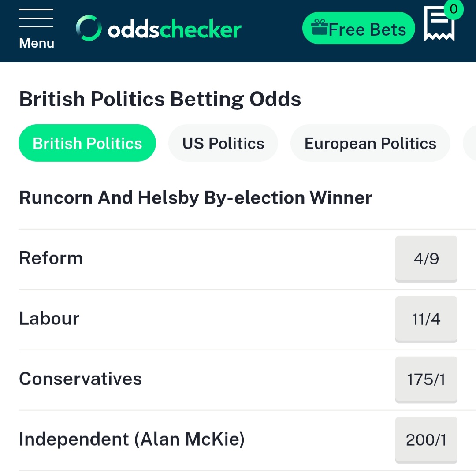The width and height of the screenshot is (476, 476).
Task: Select Independent Alan McKie odds 200/1
Action: point(426,440)
